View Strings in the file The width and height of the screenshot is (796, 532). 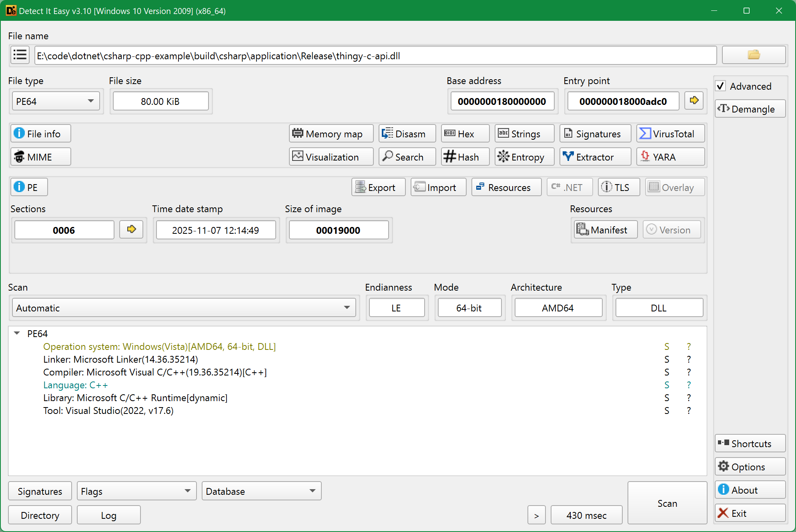[524, 133]
